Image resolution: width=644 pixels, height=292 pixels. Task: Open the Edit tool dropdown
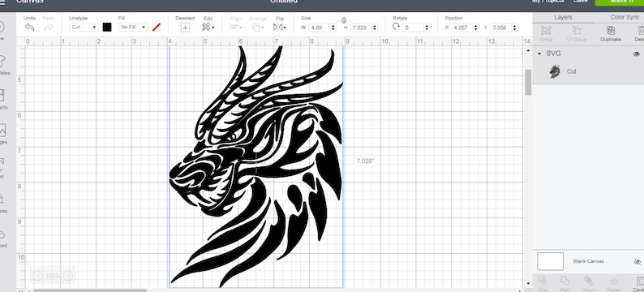click(x=208, y=27)
